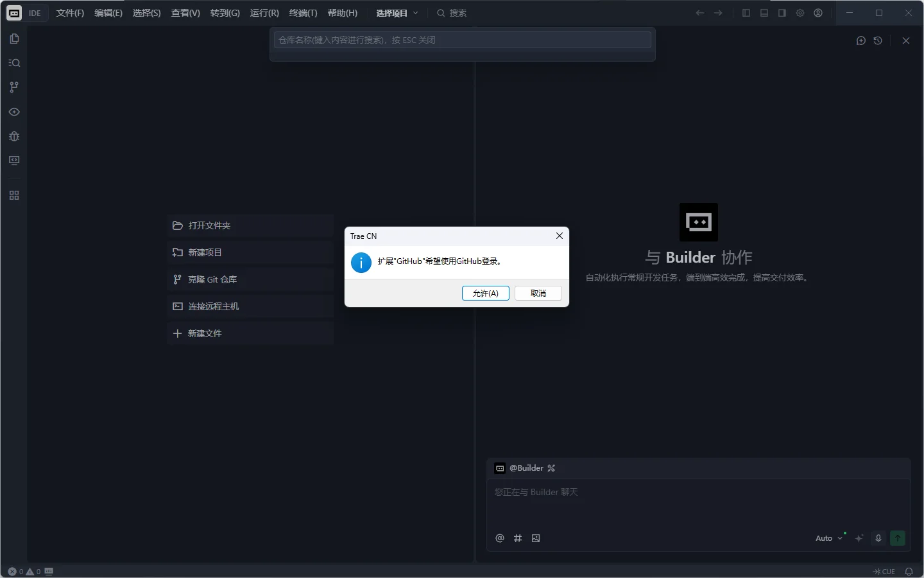Viewport: 924px width, 578px height.
Task: Click the chat history clock icon
Action: pyautogui.click(x=878, y=40)
